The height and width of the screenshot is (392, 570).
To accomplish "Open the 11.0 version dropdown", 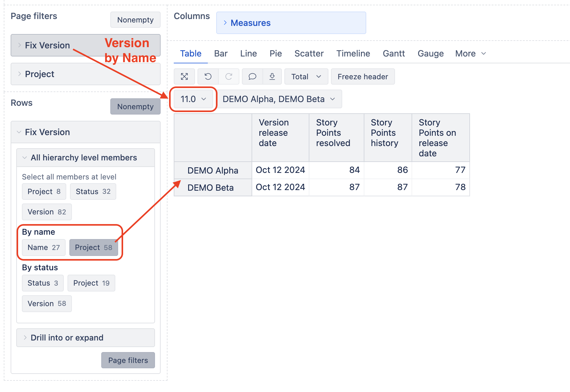I will [x=193, y=99].
